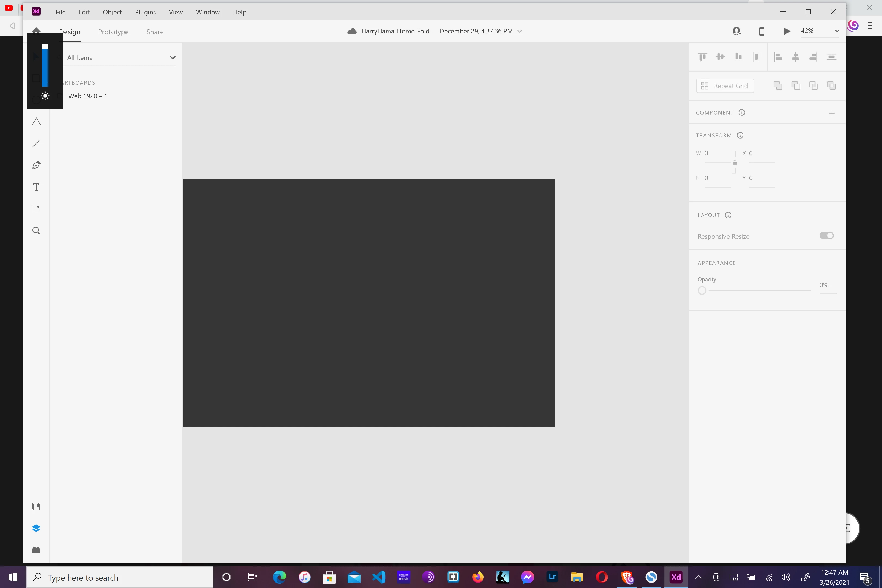Screen dimensions: 882x588
Task: Open the Libraries panel icon
Action: (x=36, y=506)
